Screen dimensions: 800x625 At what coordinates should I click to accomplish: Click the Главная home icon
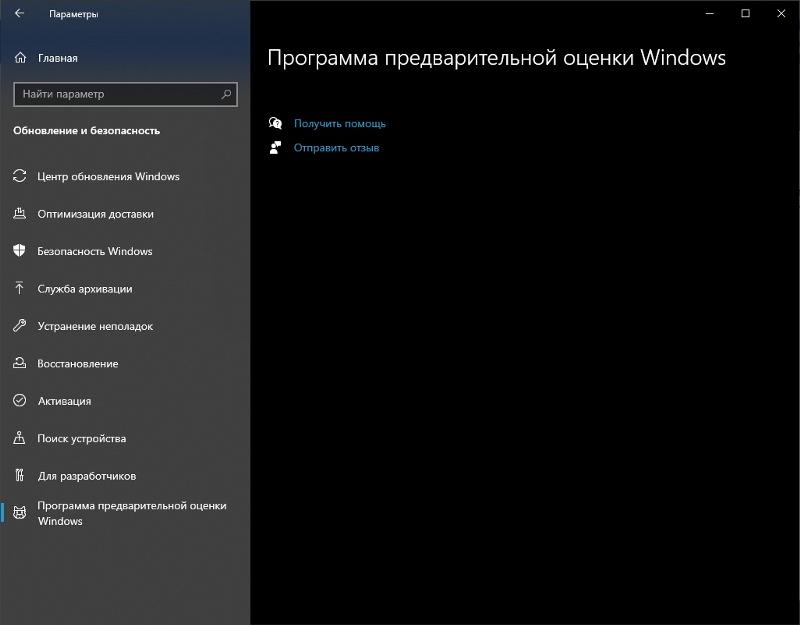[20, 58]
